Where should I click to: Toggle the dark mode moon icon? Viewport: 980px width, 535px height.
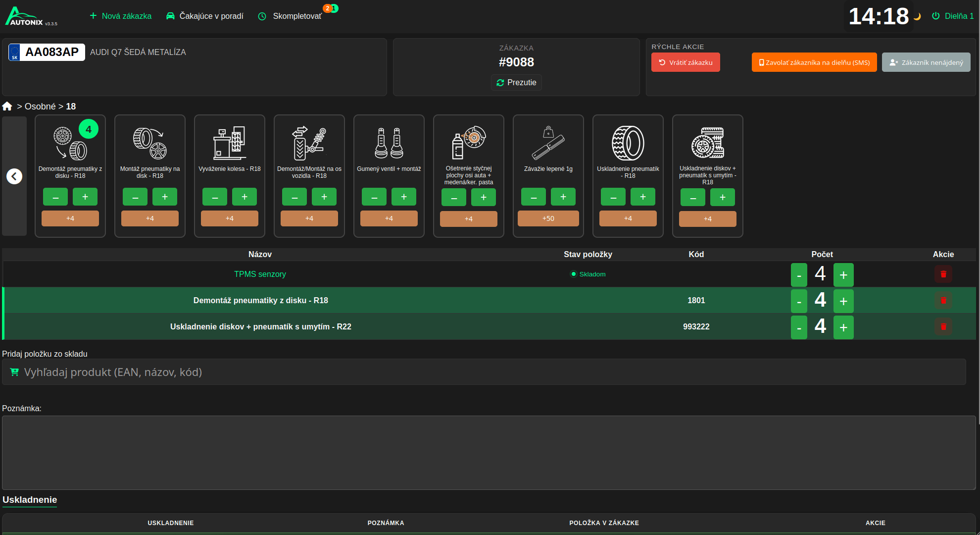(x=917, y=16)
